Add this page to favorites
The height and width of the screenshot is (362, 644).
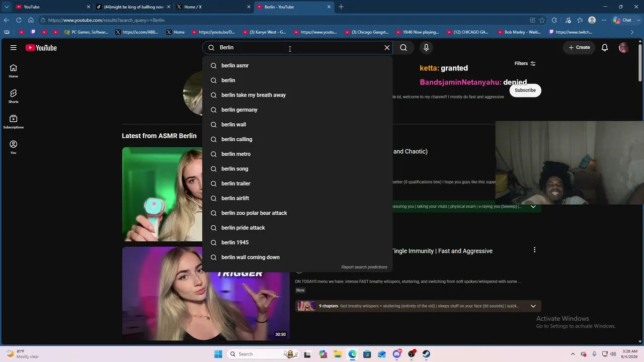[x=542, y=20]
